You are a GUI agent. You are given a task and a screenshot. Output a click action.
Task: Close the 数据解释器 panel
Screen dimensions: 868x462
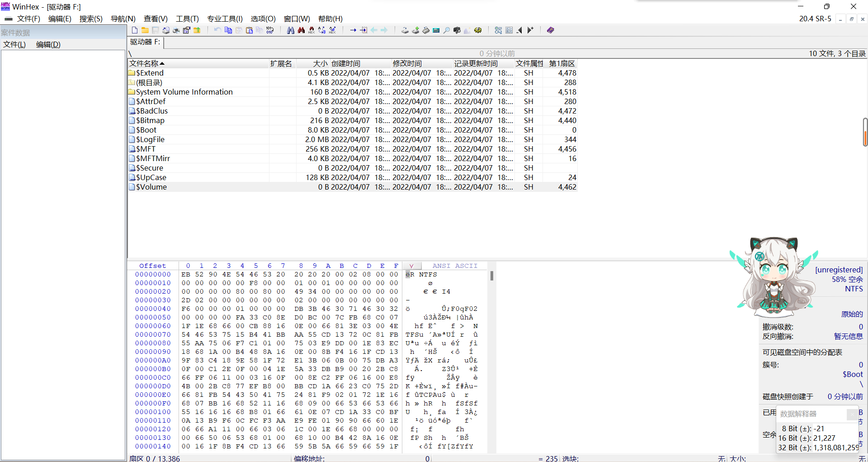coord(853,414)
